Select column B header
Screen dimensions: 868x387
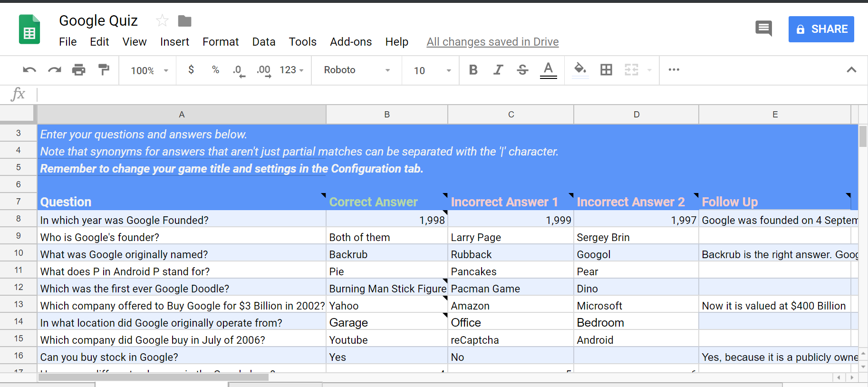(387, 115)
